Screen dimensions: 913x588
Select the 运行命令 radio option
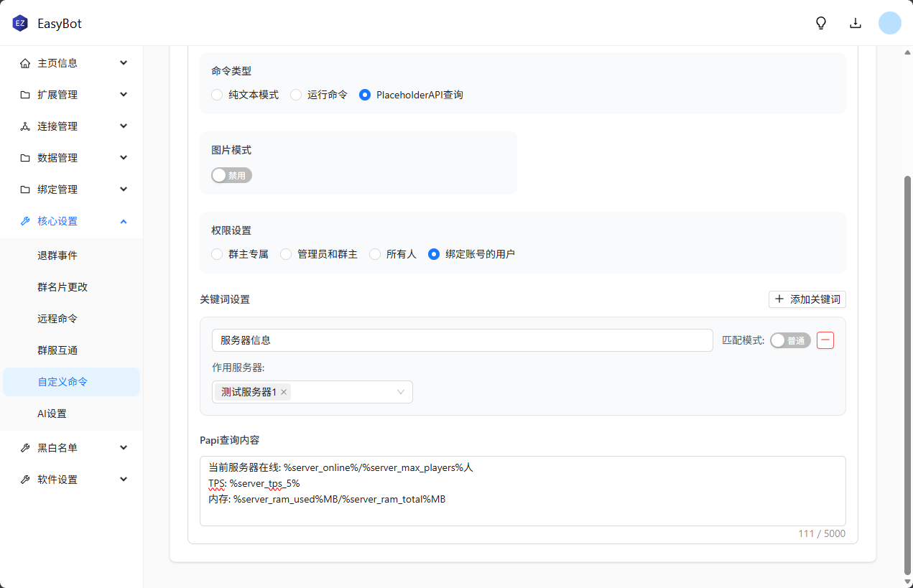(296, 95)
